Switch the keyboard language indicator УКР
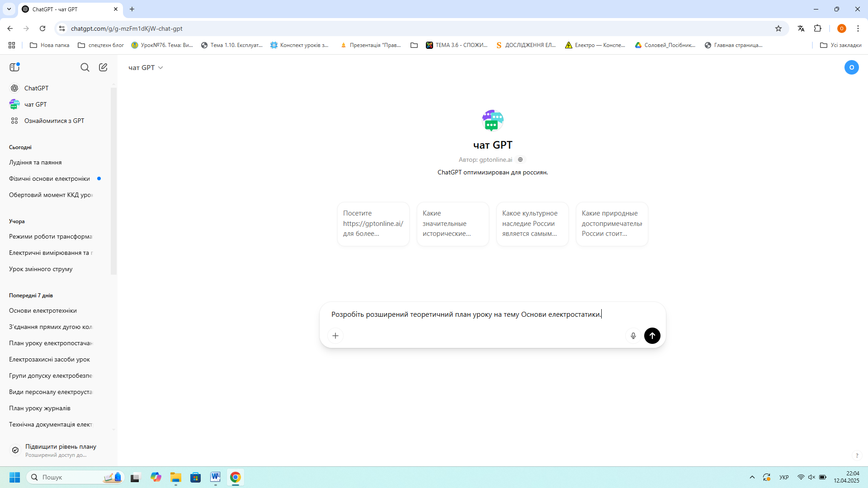Screen dimensions: 868x488 coord(784,477)
